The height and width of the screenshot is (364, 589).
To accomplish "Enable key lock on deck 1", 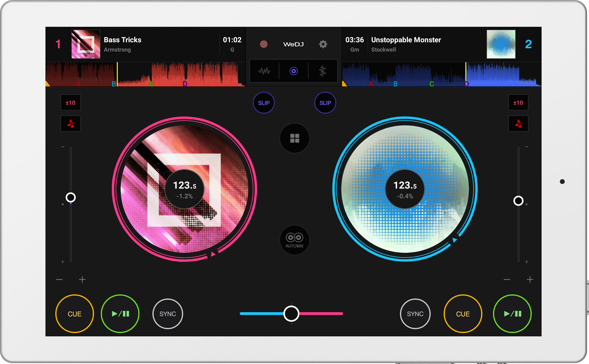I will coord(71,124).
